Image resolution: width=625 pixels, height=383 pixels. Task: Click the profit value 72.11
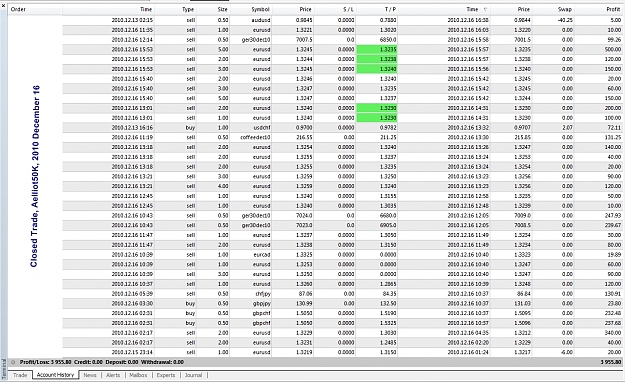615,128
